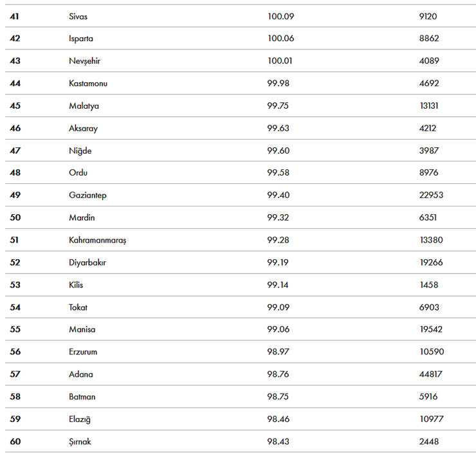Image resolution: width=476 pixels, height=456 pixels.
Task: Select rank number 50
Action: pos(15,217)
